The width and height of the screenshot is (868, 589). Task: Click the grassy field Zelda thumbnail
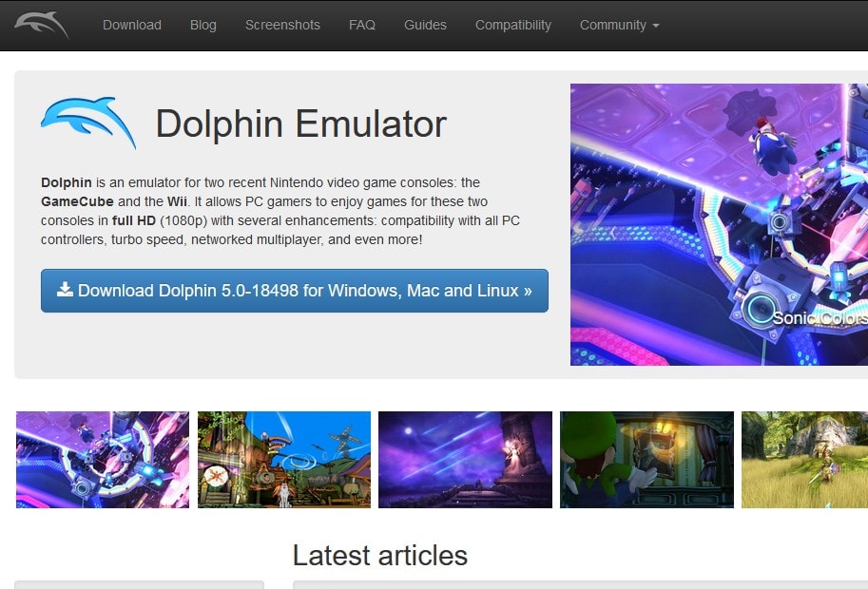pyautogui.click(x=804, y=460)
